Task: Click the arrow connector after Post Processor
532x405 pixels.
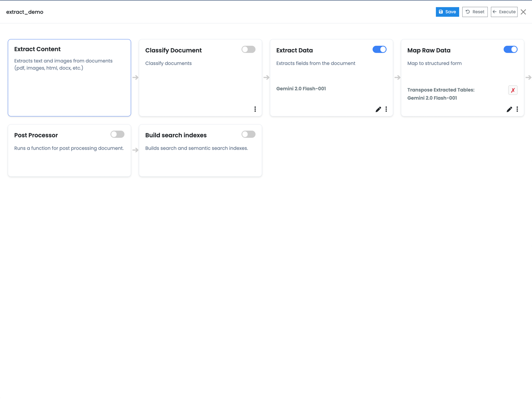Action: pyautogui.click(x=135, y=150)
